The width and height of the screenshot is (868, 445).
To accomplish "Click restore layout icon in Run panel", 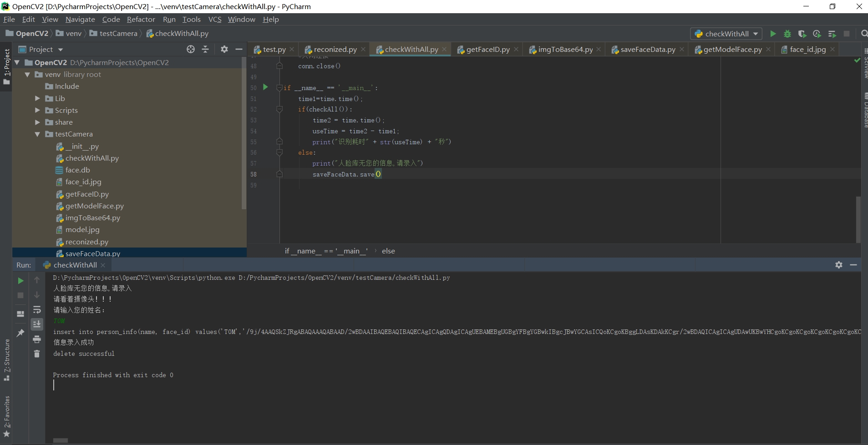I will [20, 314].
